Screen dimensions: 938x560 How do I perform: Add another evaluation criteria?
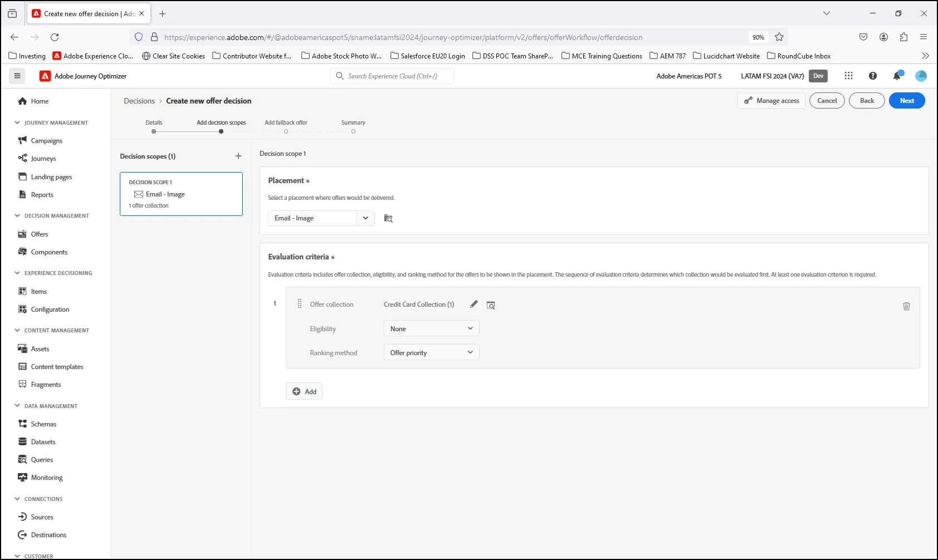click(304, 391)
